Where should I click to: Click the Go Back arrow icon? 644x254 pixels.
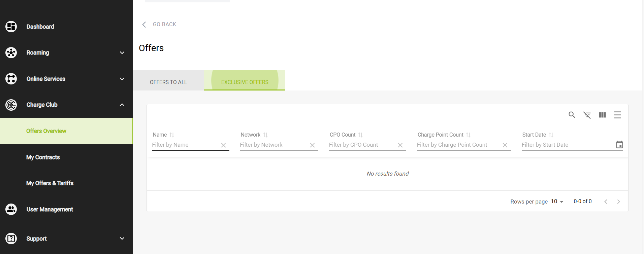144,25
